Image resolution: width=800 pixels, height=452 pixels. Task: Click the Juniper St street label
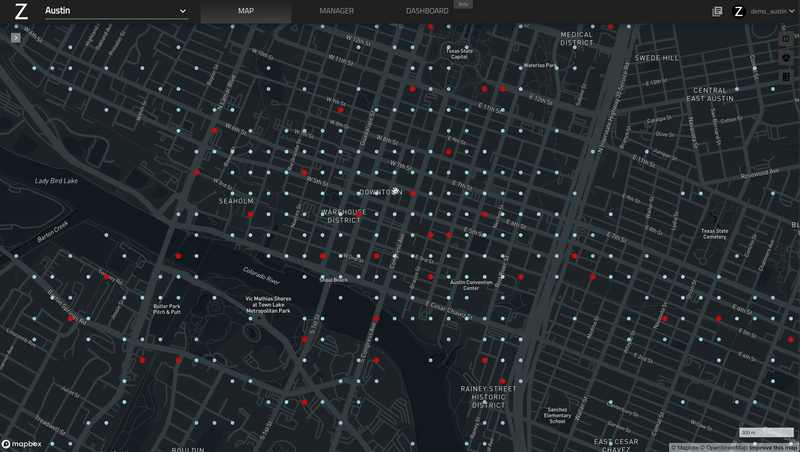tap(665, 154)
